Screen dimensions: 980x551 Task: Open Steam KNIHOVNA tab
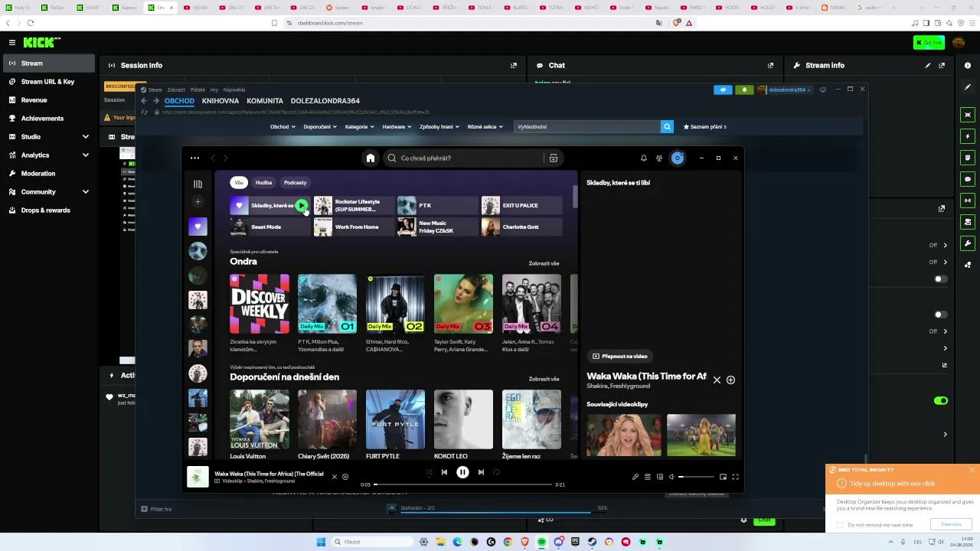pos(220,101)
